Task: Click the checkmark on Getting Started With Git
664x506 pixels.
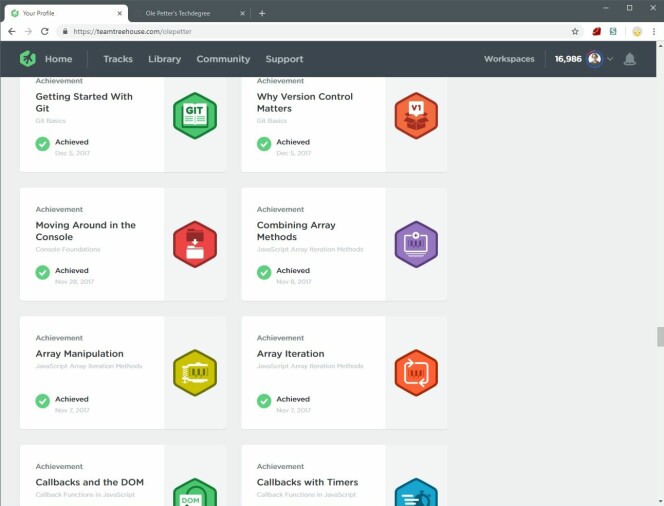Action: coord(42,144)
